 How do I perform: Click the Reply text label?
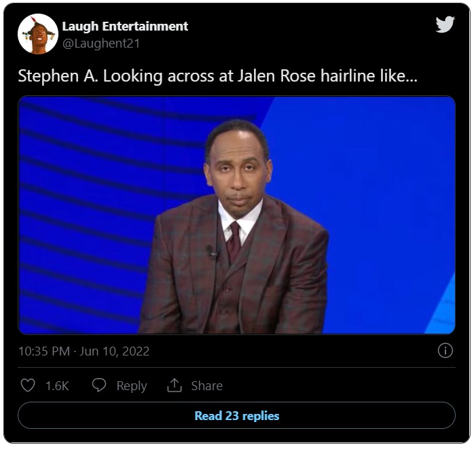pos(132,386)
